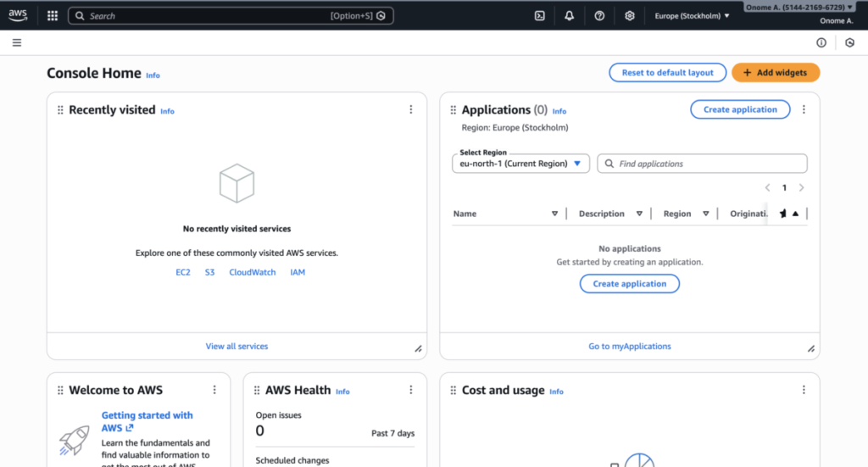
Task: Go to previous applications page
Action: [767, 188]
